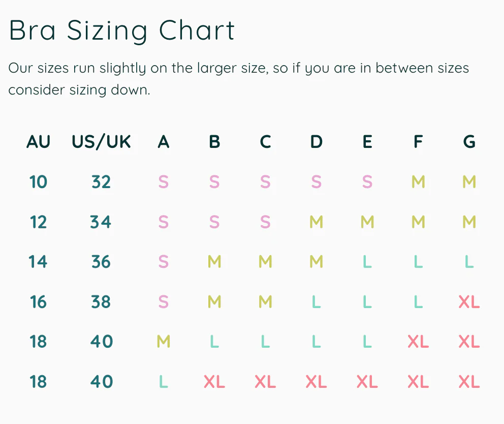This screenshot has width=504, height=424.
Task: Click the G cup column header
Action: [469, 142]
